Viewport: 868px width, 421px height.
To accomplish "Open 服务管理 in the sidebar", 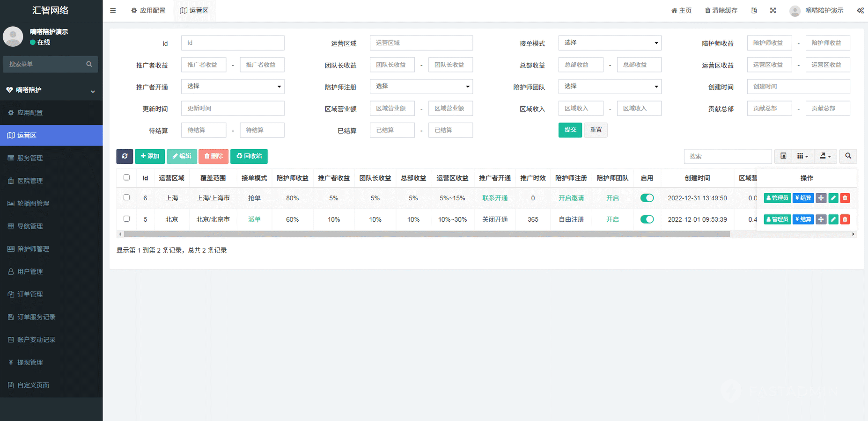I will tap(30, 158).
